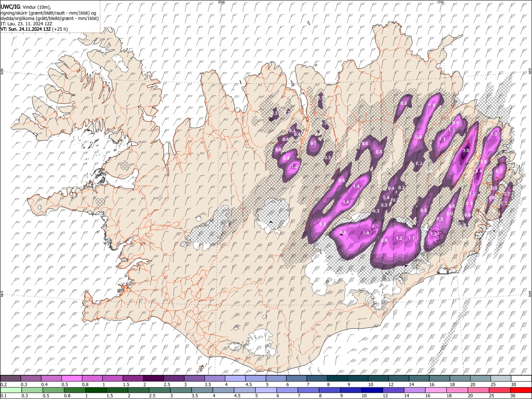Select the dark teal 8 swatch in upper legend
This screenshot has width=532, height=399.
(x=337, y=378)
